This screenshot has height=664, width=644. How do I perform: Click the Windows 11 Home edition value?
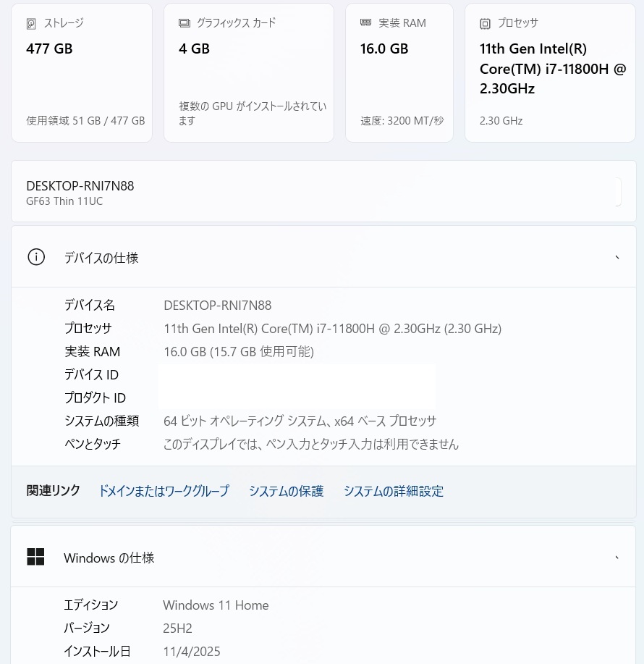(216, 605)
